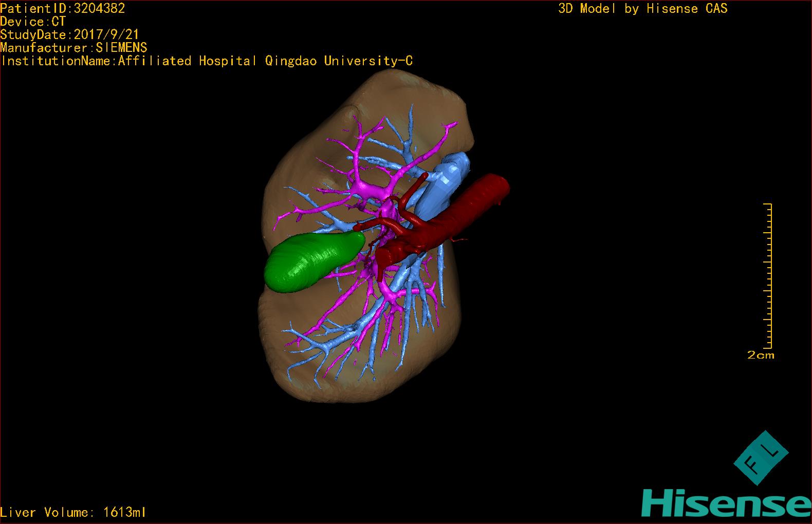Click the '3D Model by Hisense CAS' title
This screenshot has height=524, width=812.
coord(642,9)
